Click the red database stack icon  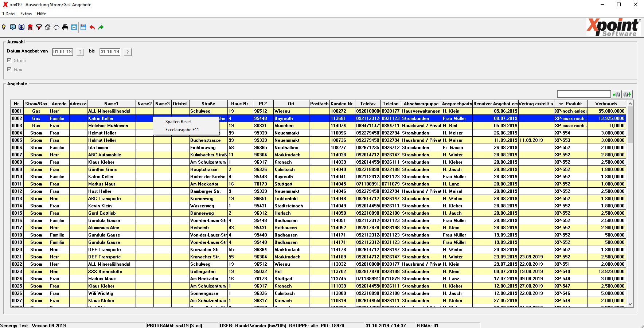30,27
